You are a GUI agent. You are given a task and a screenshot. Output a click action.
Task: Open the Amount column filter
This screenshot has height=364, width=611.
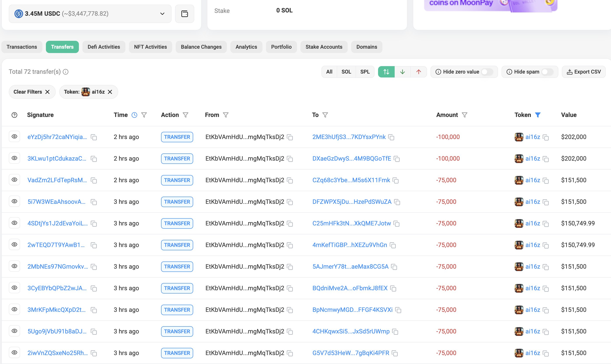pos(464,115)
